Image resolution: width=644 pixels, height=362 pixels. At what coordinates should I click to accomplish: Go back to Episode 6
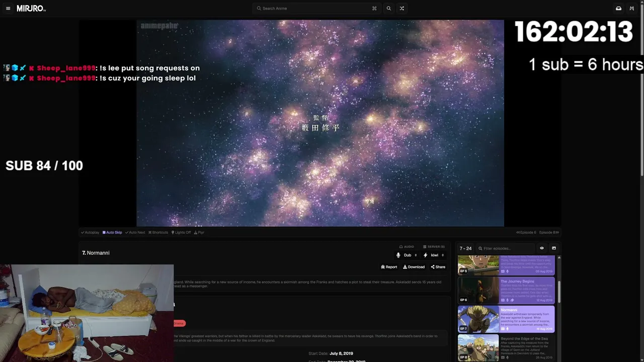526,232
